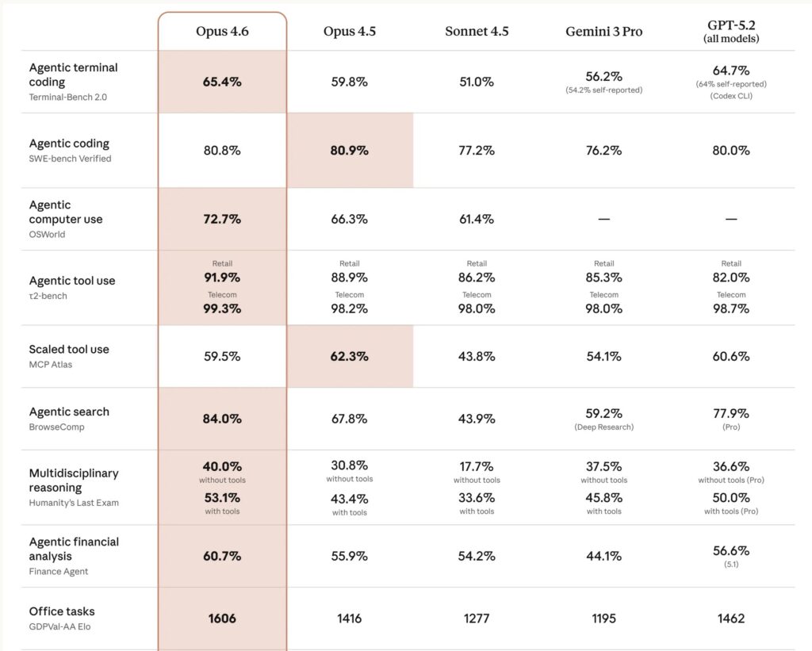812x651 pixels.
Task: Click the 84.0% BrowseComp score
Action: pyautogui.click(x=222, y=419)
